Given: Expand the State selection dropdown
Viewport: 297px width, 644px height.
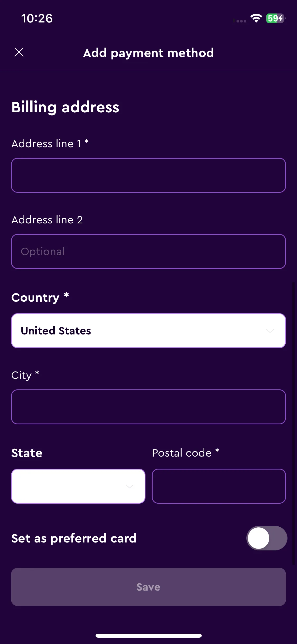Looking at the screenshot, I should (78, 486).
